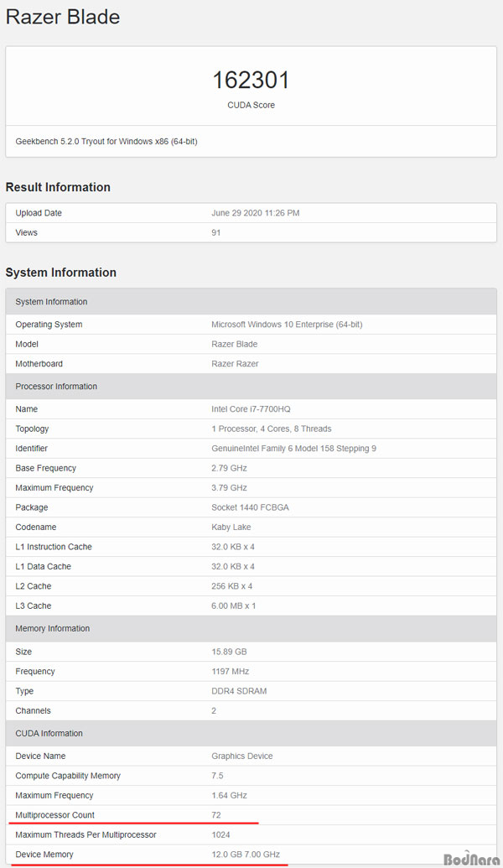Select the Intel Core i7-7700HQ name value
Screen dimensions: 503x868
[x=251, y=409]
